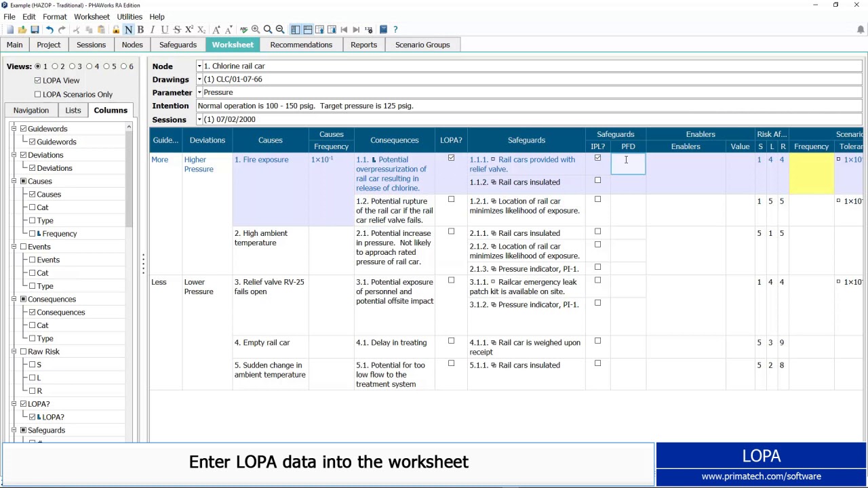868x488 pixels.
Task: Select Normal text formatting N icon
Action: coord(128,30)
